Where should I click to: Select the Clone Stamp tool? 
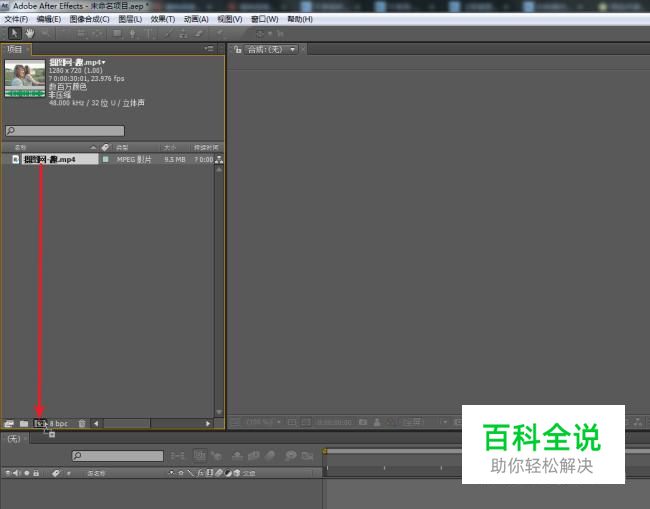tap(183, 34)
